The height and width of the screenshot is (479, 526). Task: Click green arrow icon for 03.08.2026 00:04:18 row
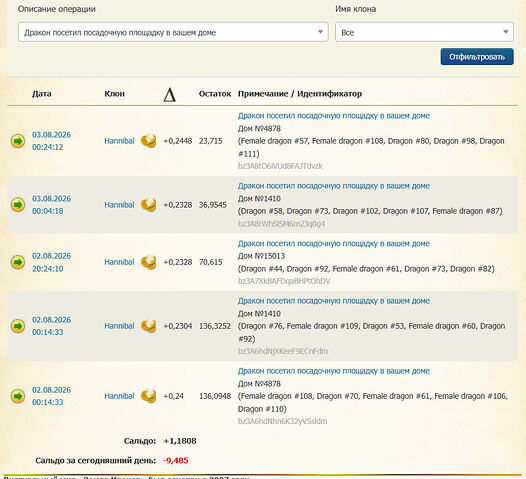pos(18,205)
